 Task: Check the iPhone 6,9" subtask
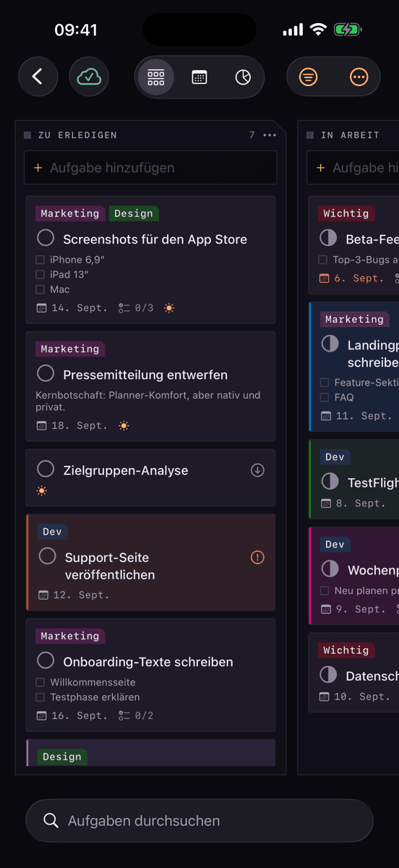[x=40, y=260]
